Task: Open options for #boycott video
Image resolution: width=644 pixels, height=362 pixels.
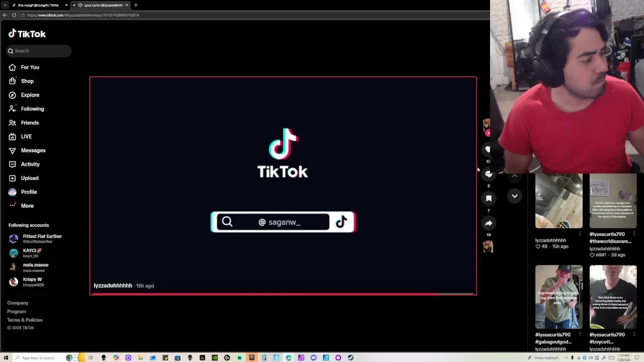Action: point(634,335)
